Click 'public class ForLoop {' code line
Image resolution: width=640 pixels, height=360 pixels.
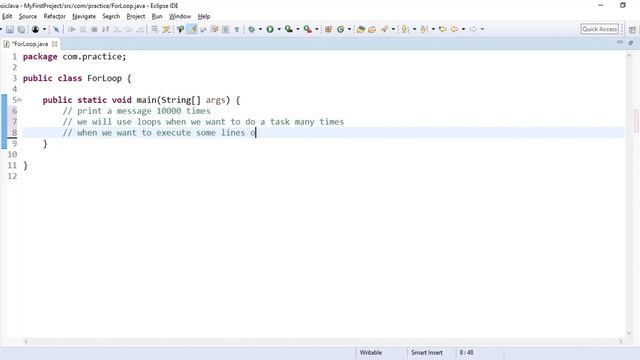[x=77, y=78]
